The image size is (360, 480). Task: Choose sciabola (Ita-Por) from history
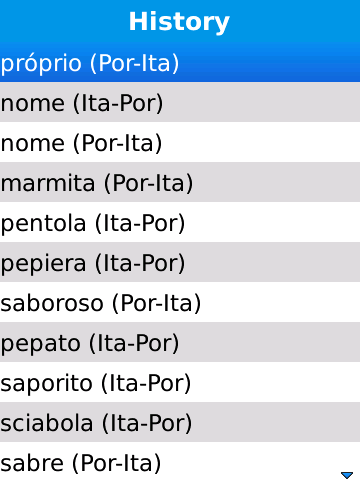(x=180, y=422)
